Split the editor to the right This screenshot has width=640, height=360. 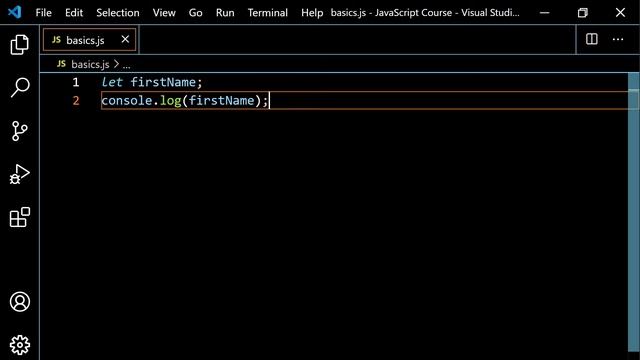[x=591, y=39]
